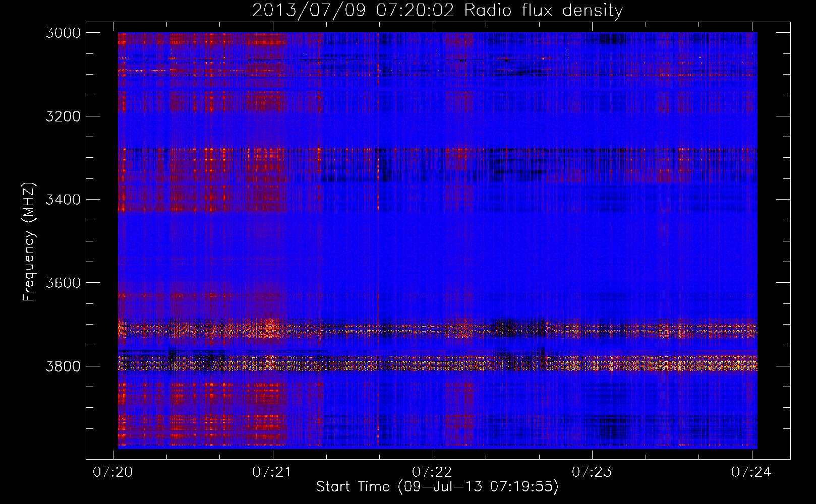This screenshot has height=504, width=816.
Task: Click the 3800 frequency axis label
Action: click(x=63, y=366)
